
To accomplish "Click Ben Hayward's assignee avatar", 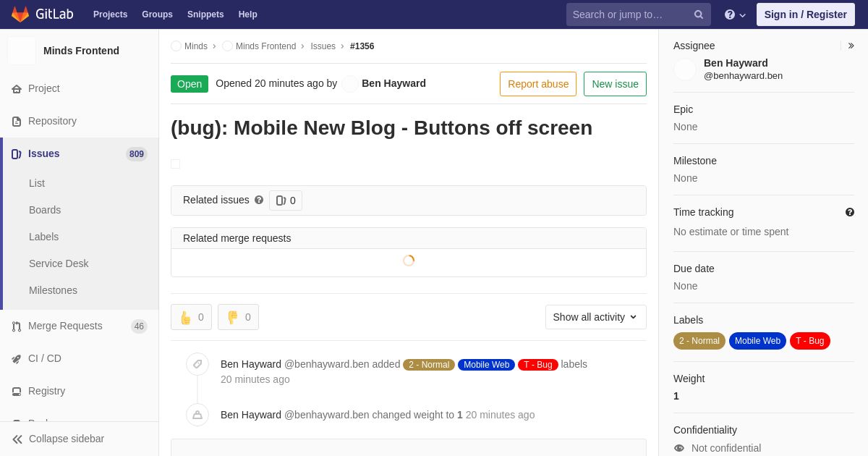I will [x=685, y=69].
